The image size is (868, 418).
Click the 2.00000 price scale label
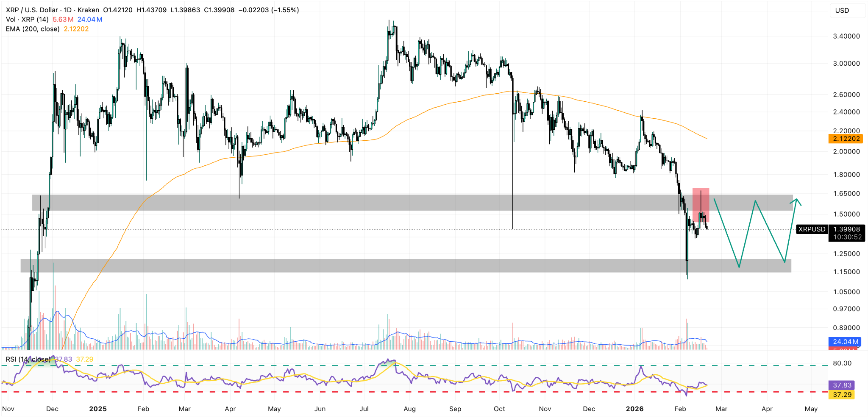(x=846, y=152)
